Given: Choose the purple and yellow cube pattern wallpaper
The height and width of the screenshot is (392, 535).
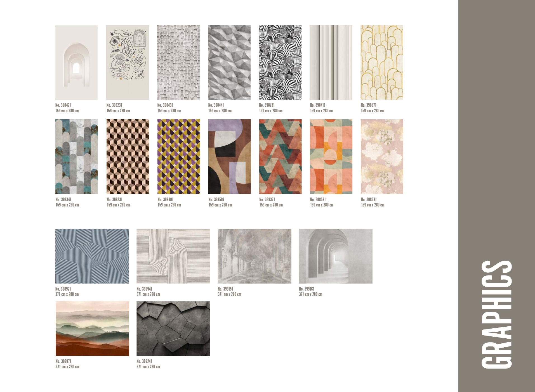Looking at the screenshot, I should coord(179,157).
